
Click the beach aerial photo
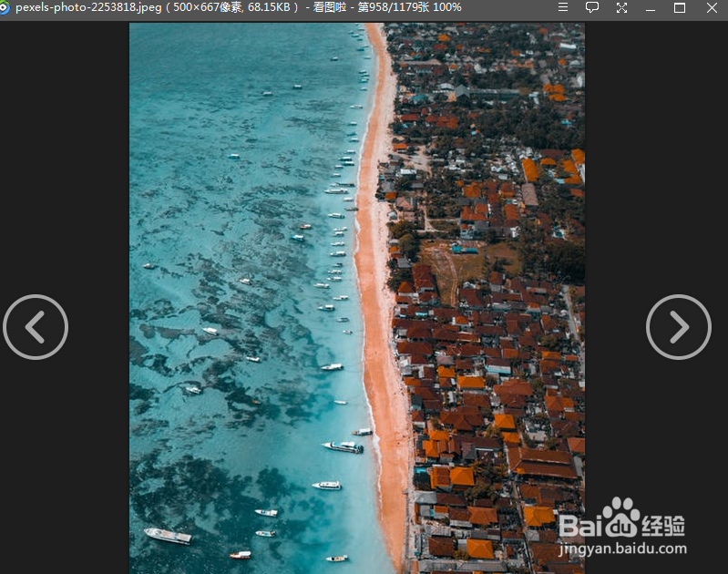357,298
